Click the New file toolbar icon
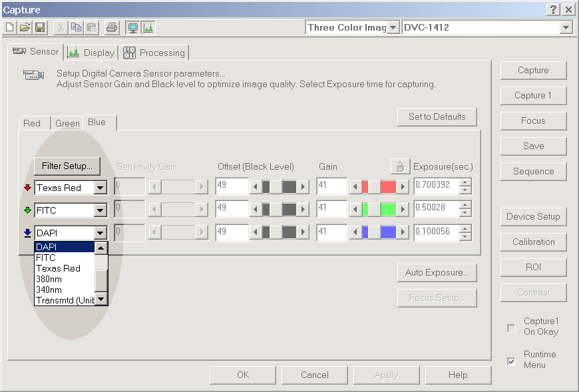Image resolution: width=579 pixels, height=392 pixels. [9, 28]
